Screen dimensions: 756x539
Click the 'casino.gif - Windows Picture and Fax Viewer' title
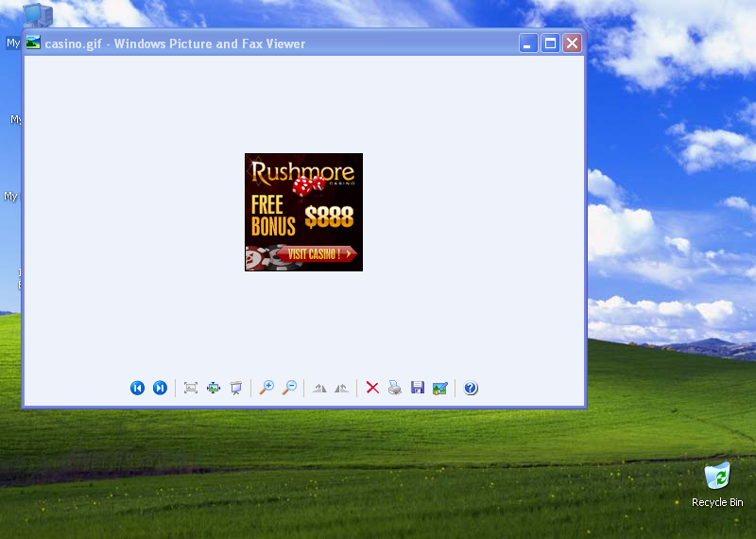(175, 43)
